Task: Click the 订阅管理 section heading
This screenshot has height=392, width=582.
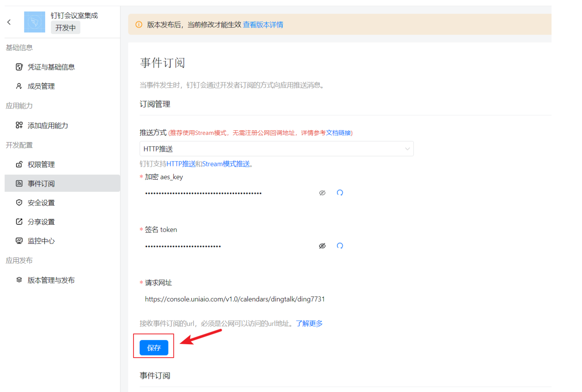Action: tap(155, 104)
